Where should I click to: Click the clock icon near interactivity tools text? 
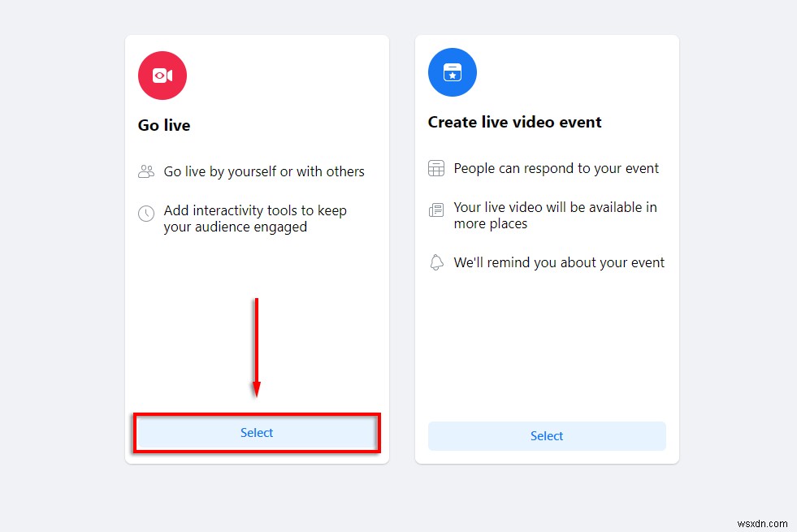[x=146, y=212]
